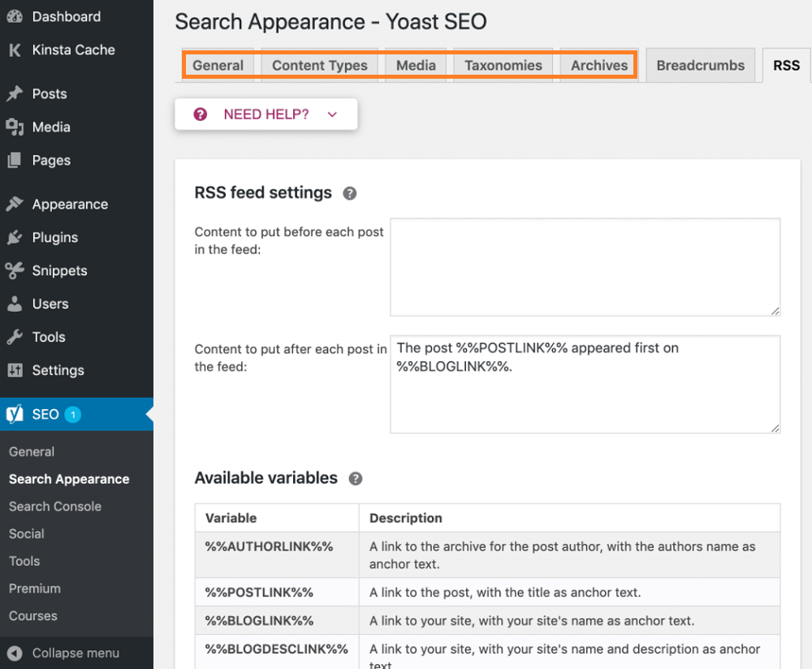Switch to the Media tab
This screenshot has height=669, width=812.
[x=416, y=65]
